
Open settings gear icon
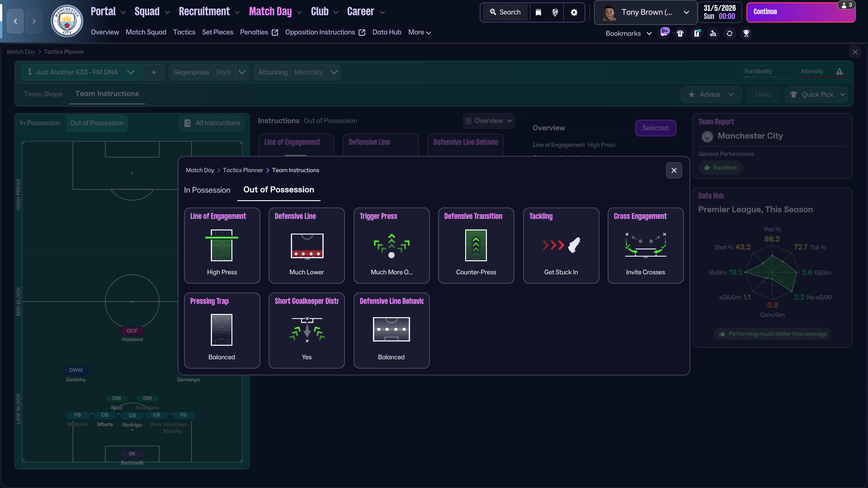coord(574,12)
